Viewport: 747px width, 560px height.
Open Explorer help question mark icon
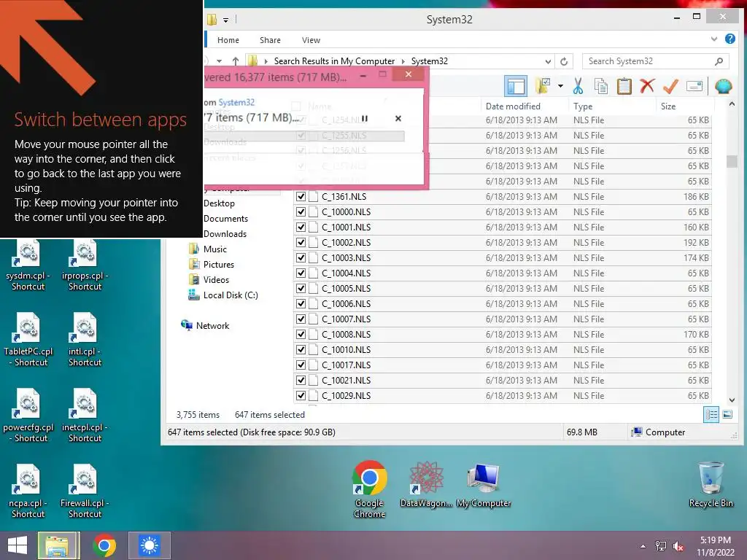click(729, 39)
